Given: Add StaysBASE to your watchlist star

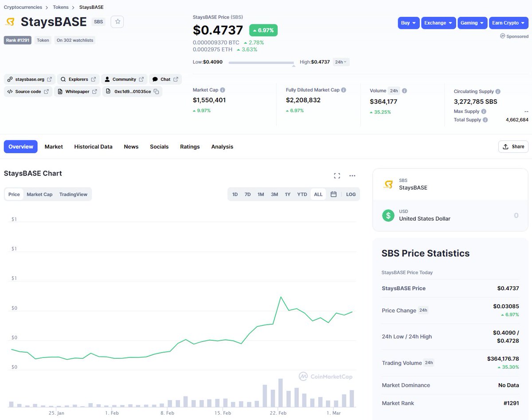Looking at the screenshot, I should [x=117, y=21].
